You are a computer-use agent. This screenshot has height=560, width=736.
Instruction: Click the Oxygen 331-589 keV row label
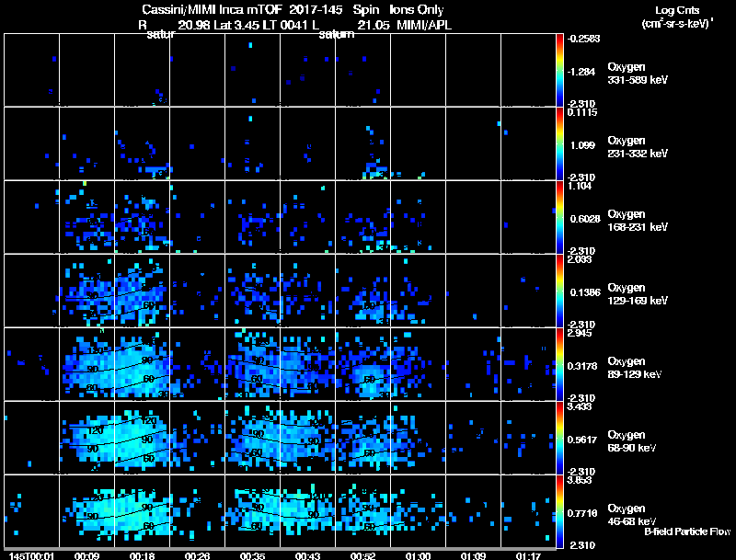(637, 74)
